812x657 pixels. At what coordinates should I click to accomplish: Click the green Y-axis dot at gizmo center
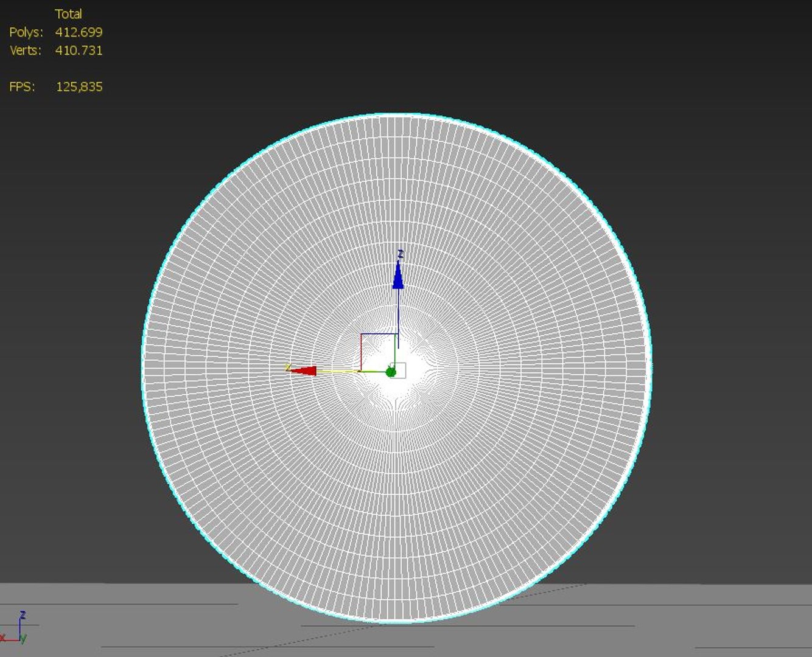tap(391, 372)
